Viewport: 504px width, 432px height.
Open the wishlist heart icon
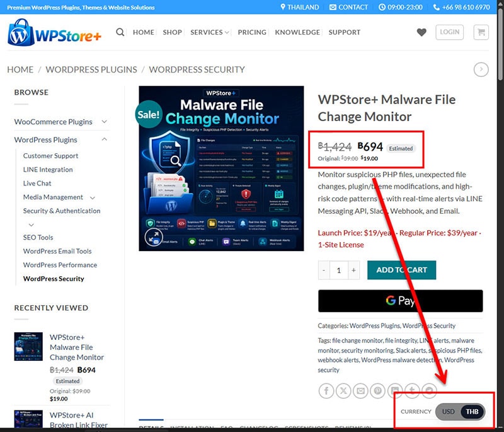(421, 32)
